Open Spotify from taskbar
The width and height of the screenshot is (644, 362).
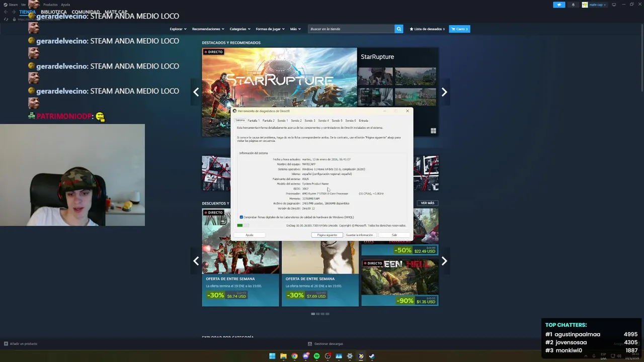coord(316,356)
